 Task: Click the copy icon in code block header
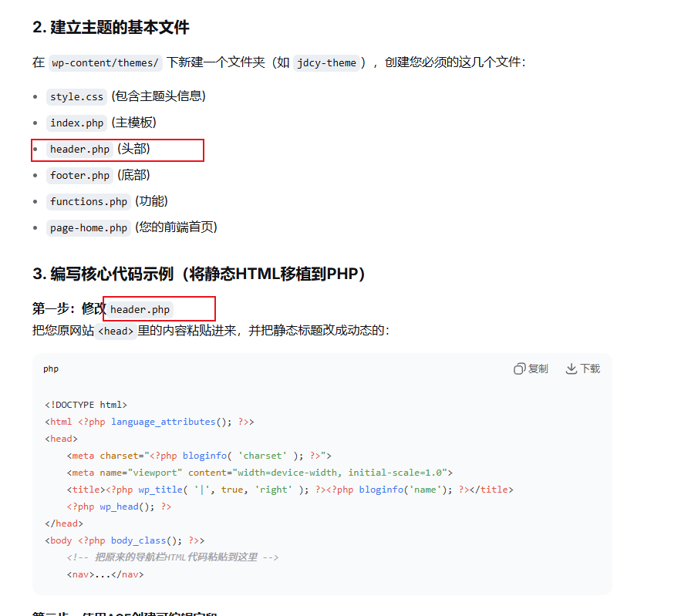click(x=519, y=369)
